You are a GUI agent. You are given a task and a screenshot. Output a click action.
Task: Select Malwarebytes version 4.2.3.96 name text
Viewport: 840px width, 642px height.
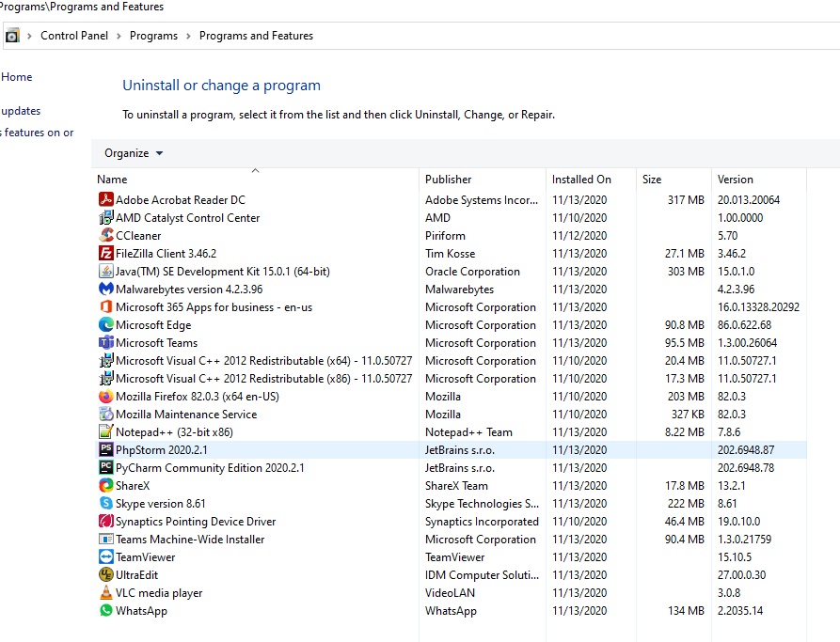(x=189, y=290)
